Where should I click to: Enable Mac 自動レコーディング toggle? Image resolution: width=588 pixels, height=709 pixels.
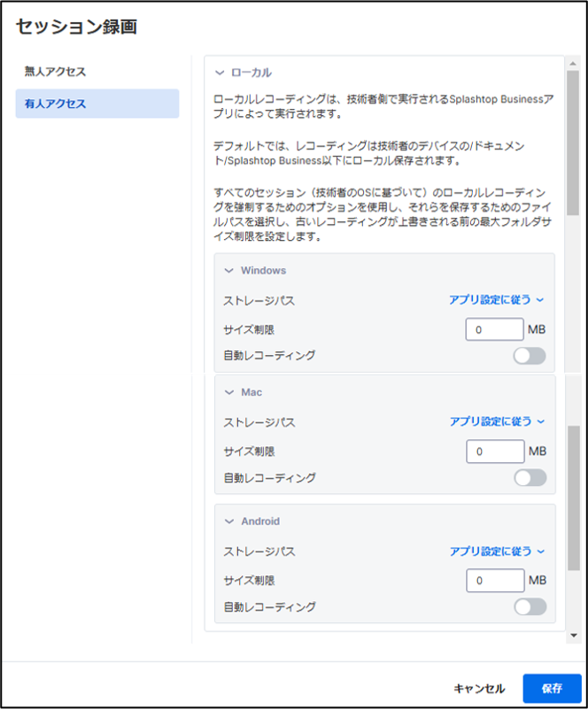point(530,478)
